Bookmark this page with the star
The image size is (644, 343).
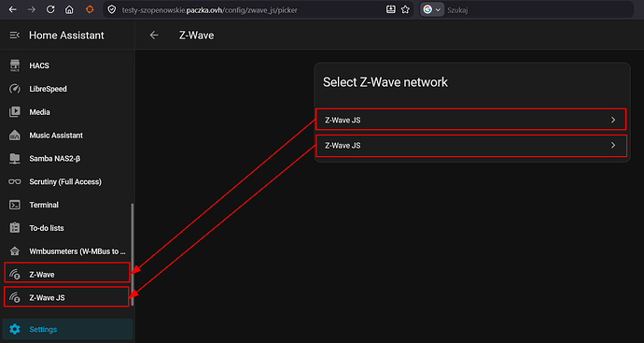click(405, 10)
